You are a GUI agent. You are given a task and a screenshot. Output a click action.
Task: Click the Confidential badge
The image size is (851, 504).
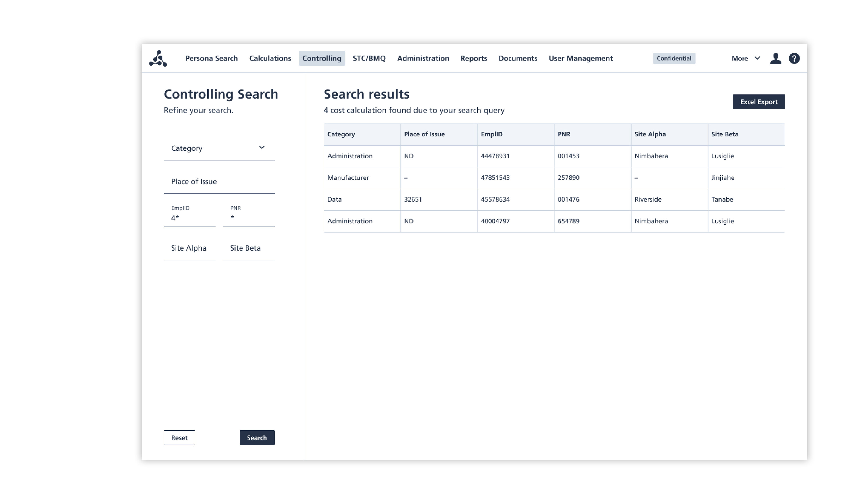(674, 58)
